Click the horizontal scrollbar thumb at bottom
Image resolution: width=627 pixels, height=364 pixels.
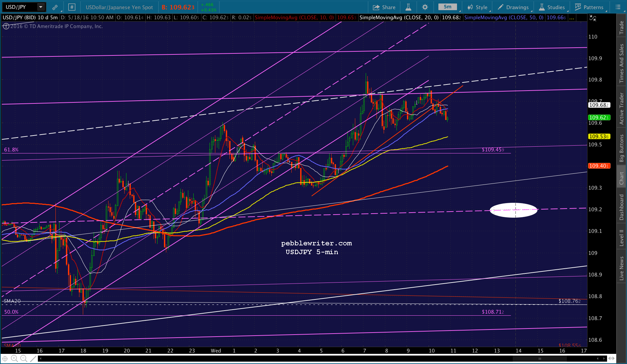pyautogui.click(x=540, y=359)
